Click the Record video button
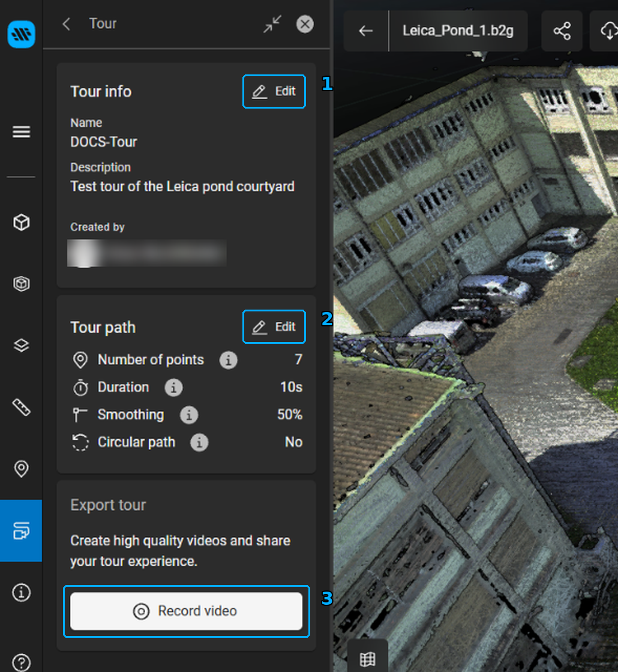 pos(186,611)
